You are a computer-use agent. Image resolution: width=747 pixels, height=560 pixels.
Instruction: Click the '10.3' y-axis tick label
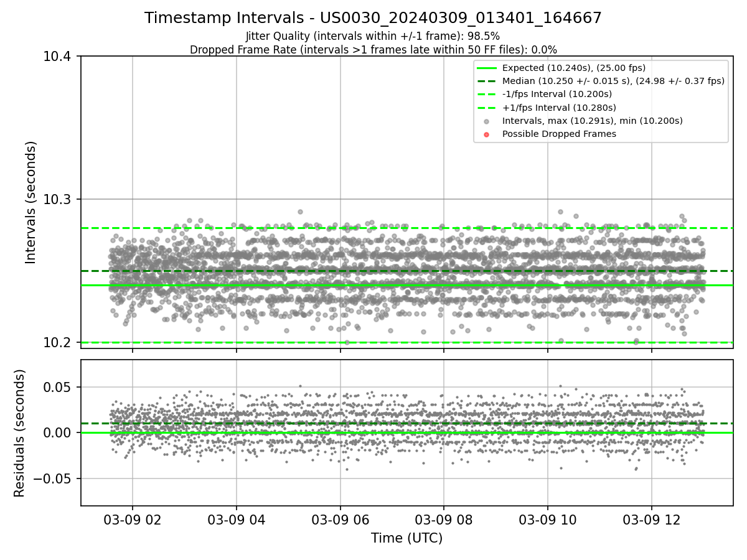tap(57, 200)
